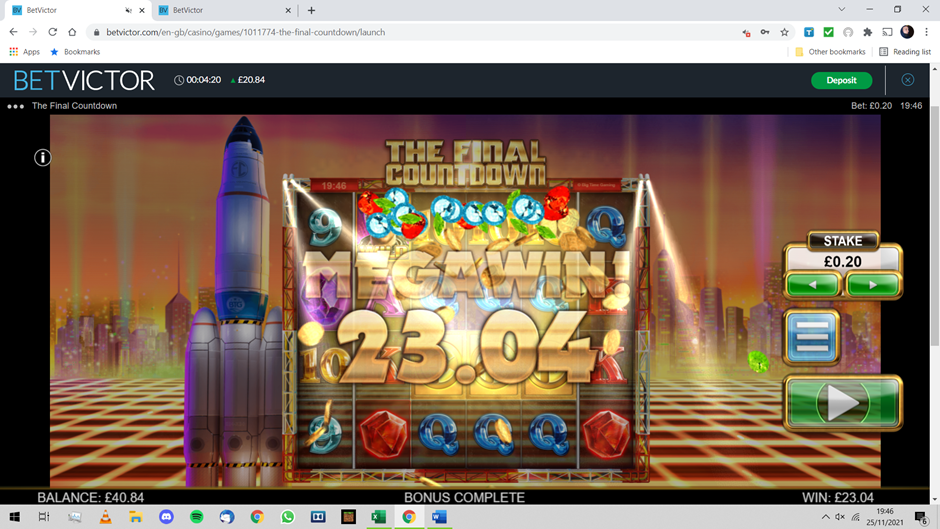The height and width of the screenshot is (529, 940).
Task: Switch to the second BetVictor tab
Action: pos(222,10)
